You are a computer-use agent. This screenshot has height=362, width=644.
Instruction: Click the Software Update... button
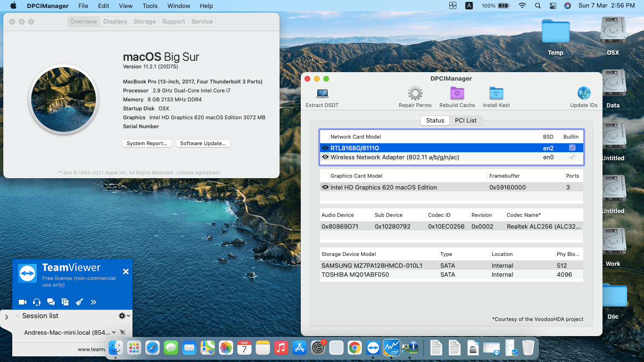click(203, 143)
